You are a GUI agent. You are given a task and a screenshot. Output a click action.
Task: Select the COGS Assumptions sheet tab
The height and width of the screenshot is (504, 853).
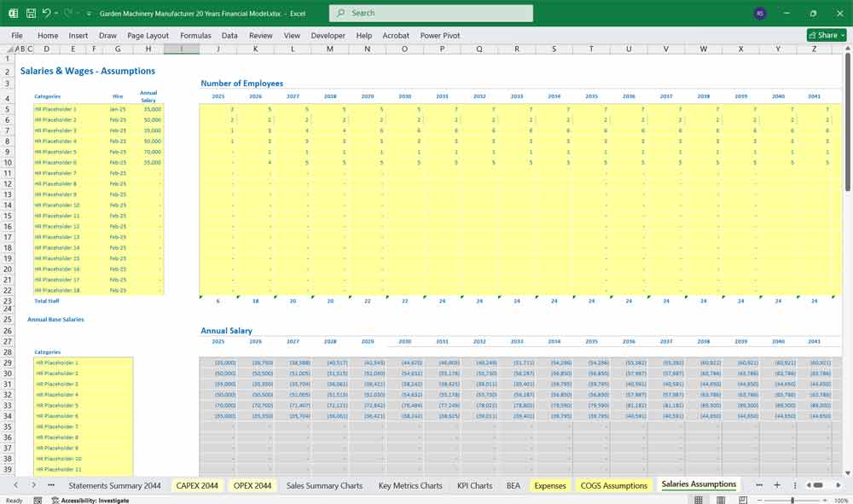click(614, 484)
